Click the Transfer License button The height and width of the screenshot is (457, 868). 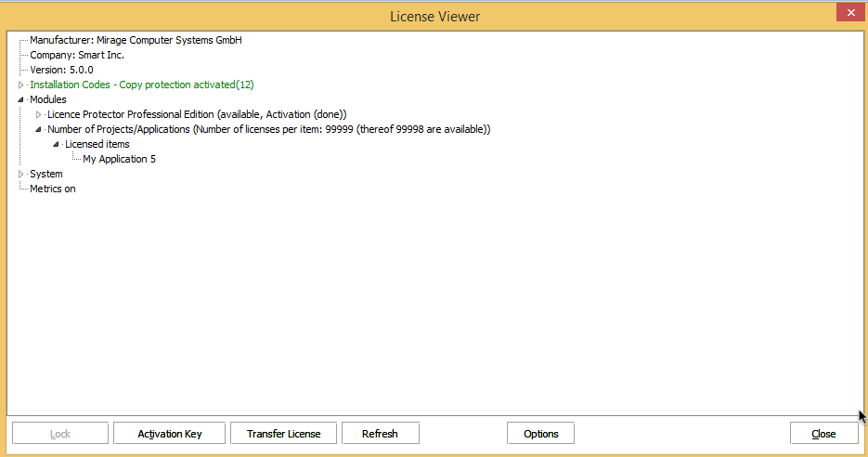click(283, 434)
